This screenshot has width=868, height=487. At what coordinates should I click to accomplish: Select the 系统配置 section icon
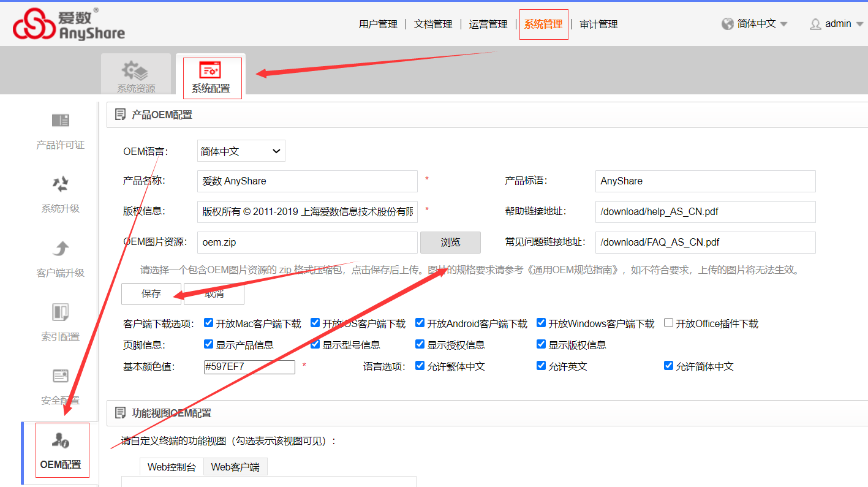click(210, 70)
